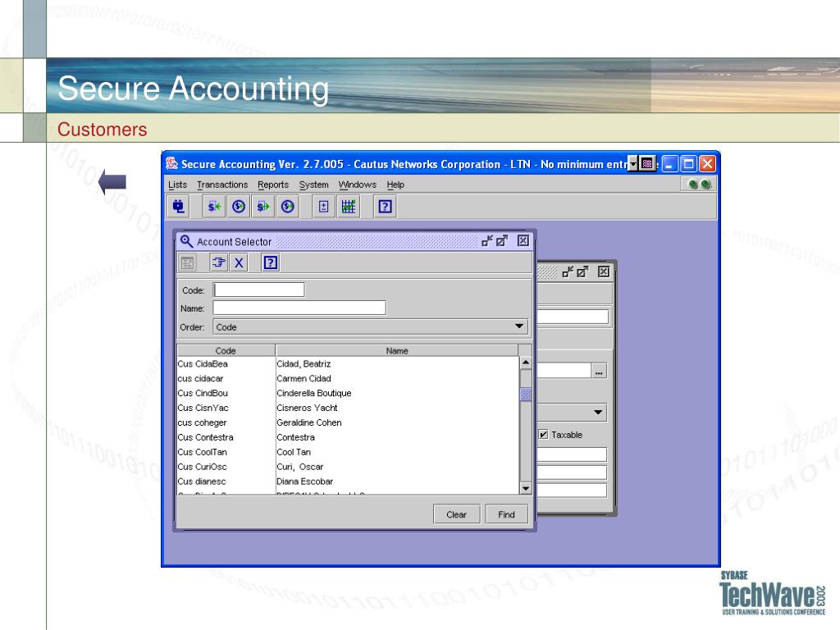Maximize the Account Selector internal window
This screenshot has width=840, height=630.
(502, 241)
